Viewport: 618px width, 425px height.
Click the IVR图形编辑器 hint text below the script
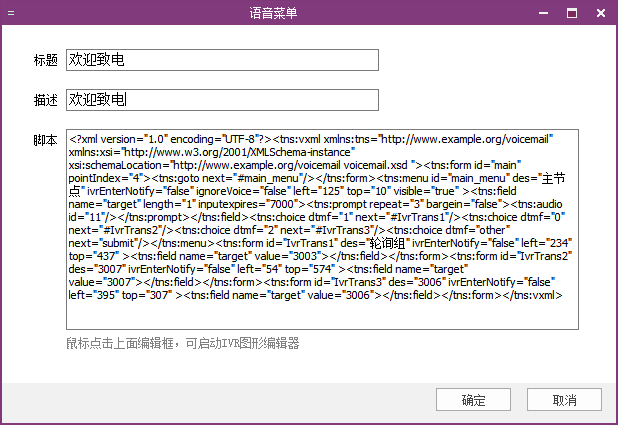pos(182,344)
